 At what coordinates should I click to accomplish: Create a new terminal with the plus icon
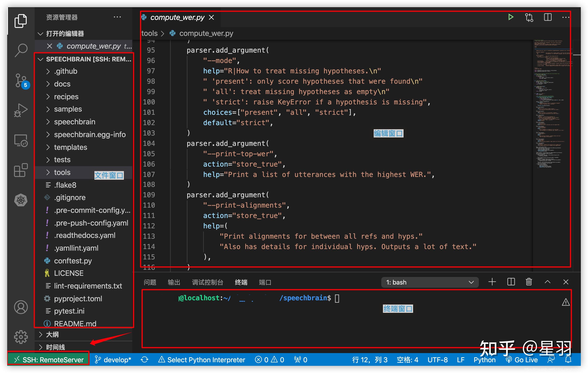(492, 282)
